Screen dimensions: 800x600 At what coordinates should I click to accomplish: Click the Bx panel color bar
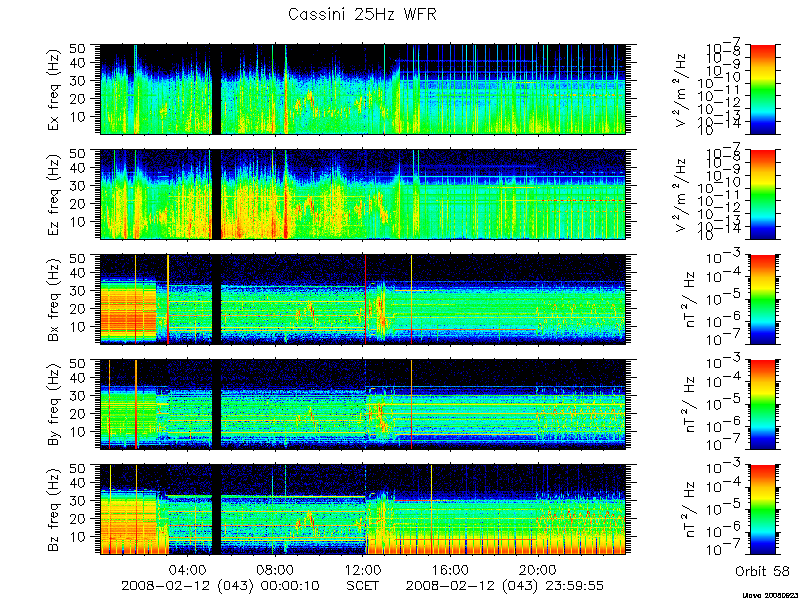[x=762, y=299]
